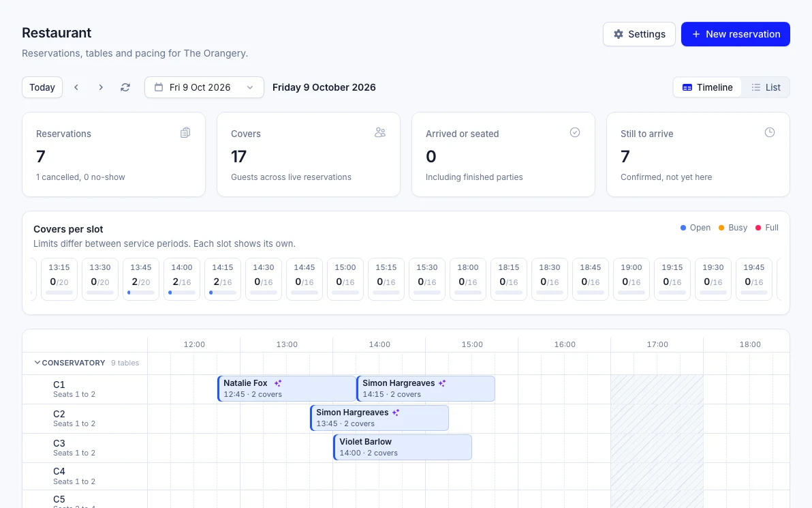Screen dimensions: 812x508
Task: Open the Fri 9 Oct 2026 date picker
Action: click(204, 87)
